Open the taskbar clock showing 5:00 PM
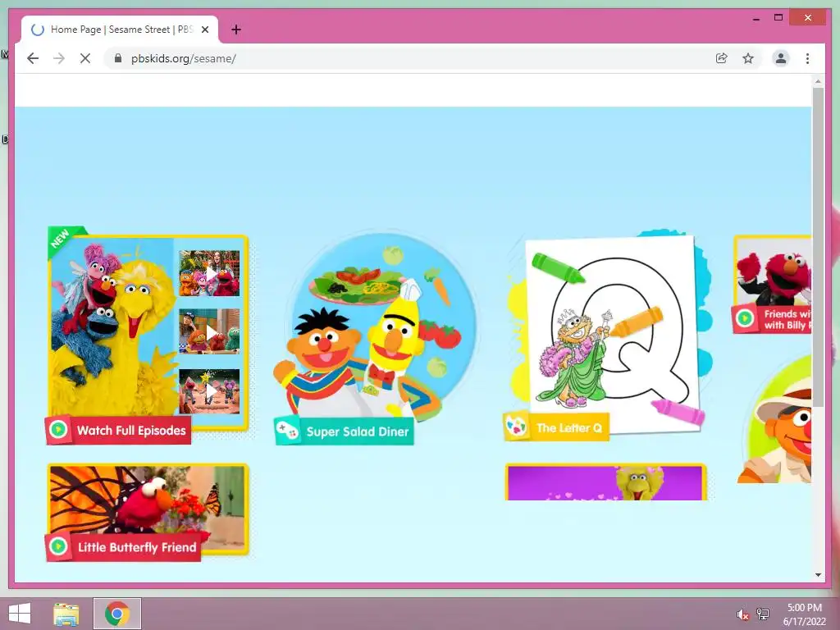Viewport: 840px width, 630px height. pyautogui.click(x=804, y=614)
